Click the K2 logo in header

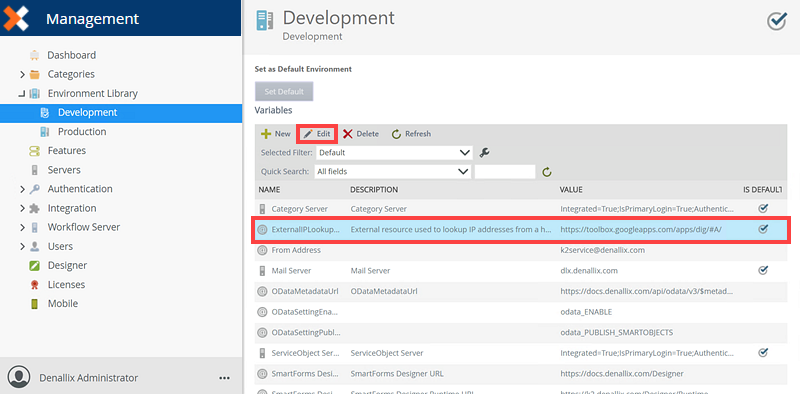click(16, 18)
